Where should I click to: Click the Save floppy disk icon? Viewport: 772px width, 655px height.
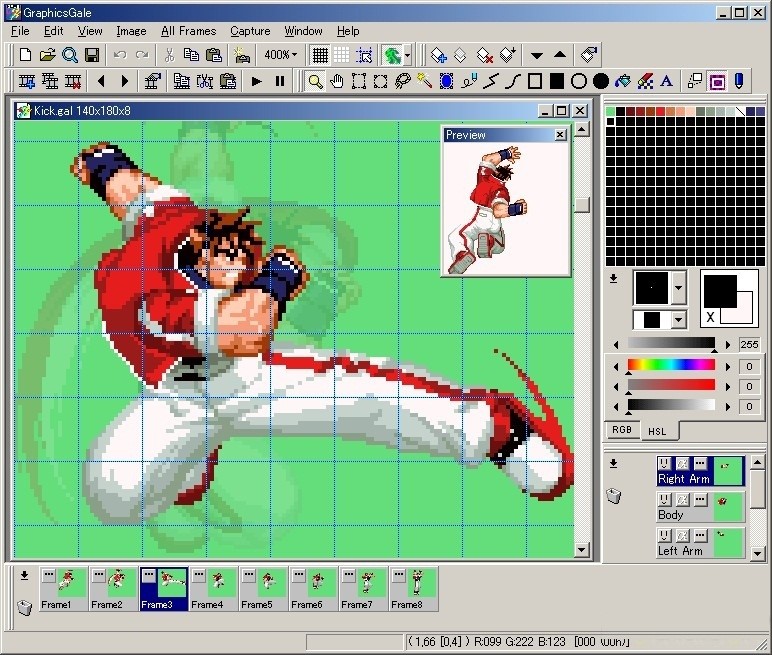(92, 55)
